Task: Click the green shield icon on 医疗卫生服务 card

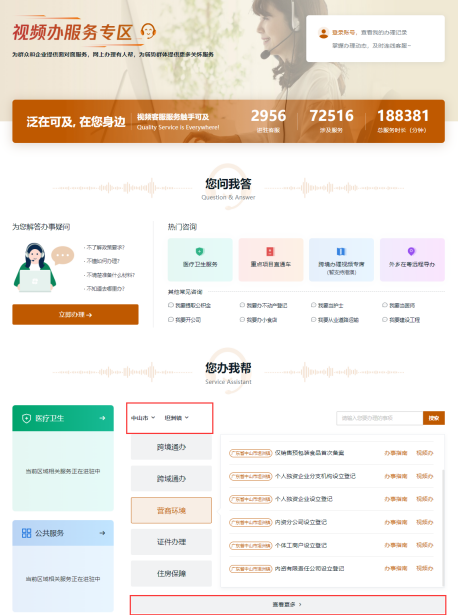Action: [200, 251]
